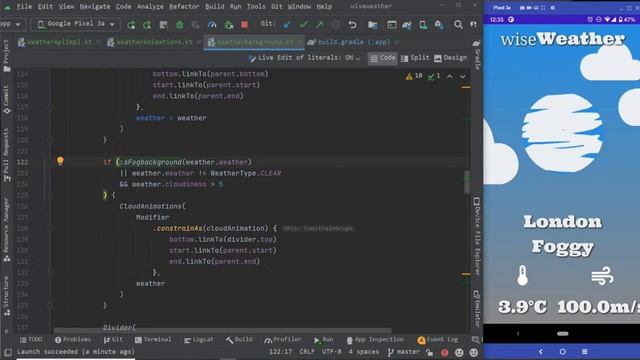
Task: Click Attach Debugger to Android Process icon
Action: [x=229, y=25]
